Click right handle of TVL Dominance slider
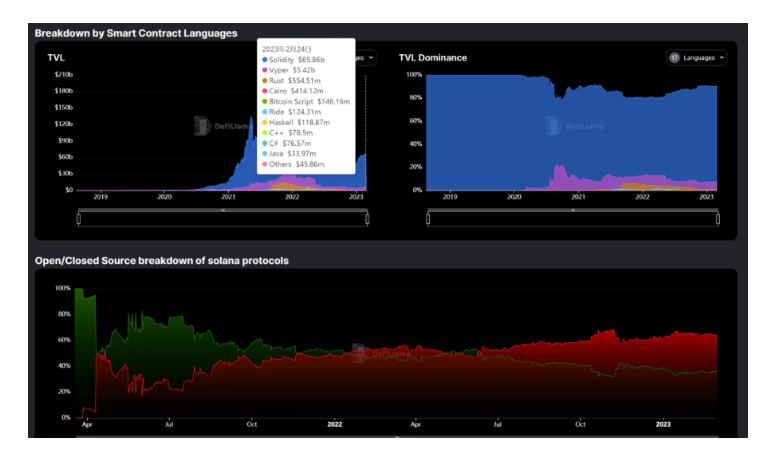 pyautogui.click(x=717, y=218)
